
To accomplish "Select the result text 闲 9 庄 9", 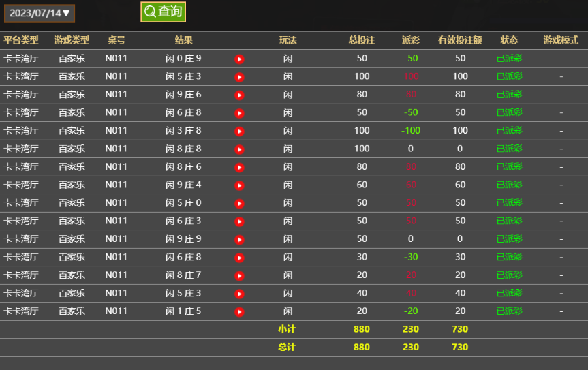I will click(183, 239).
